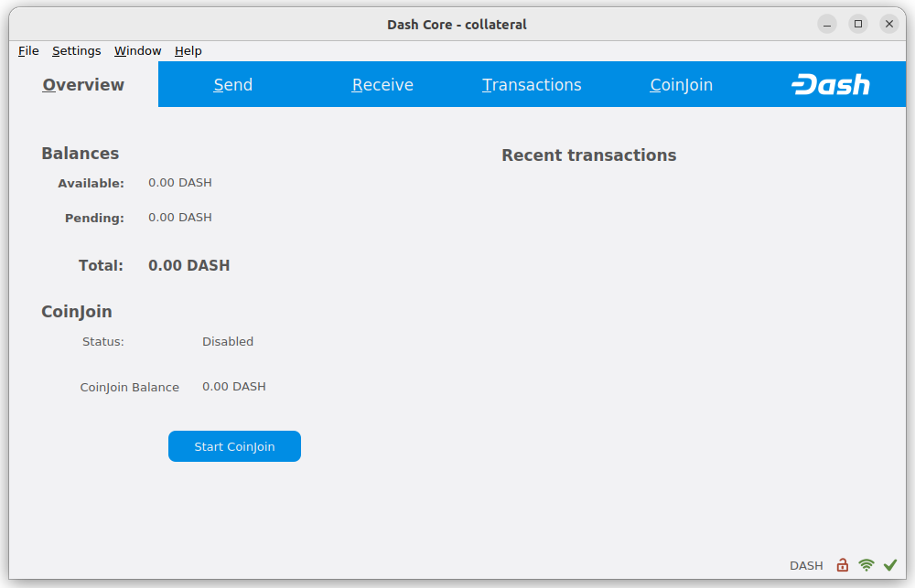Click the Total balance value

(x=188, y=265)
